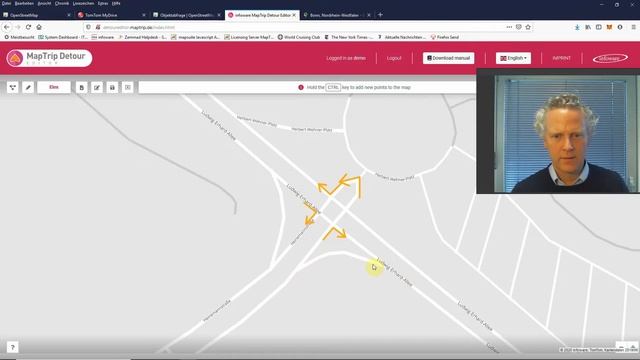The height and width of the screenshot is (360, 640).
Task: Select the pencil draw tool
Action: click(x=28, y=87)
